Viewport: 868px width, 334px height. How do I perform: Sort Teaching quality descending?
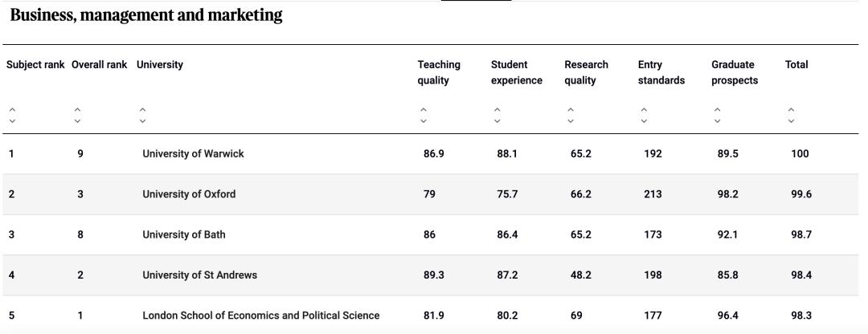[x=424, y=120]
